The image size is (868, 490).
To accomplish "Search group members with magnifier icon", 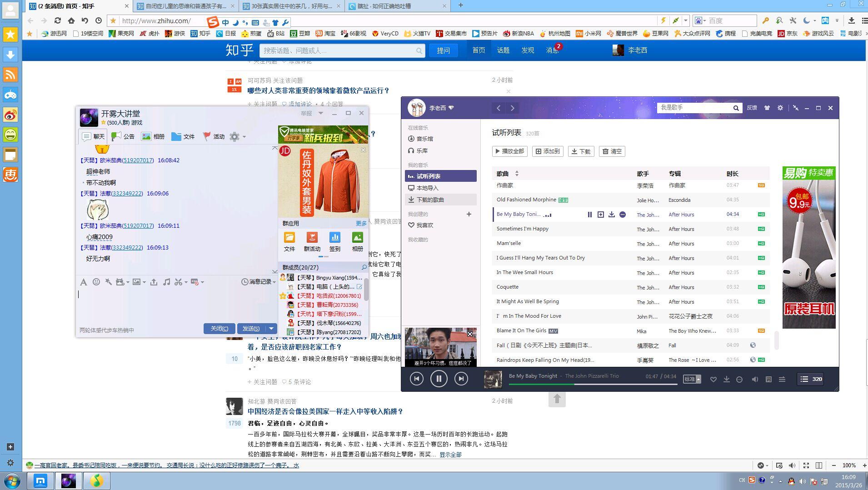I will coord(364,267).
